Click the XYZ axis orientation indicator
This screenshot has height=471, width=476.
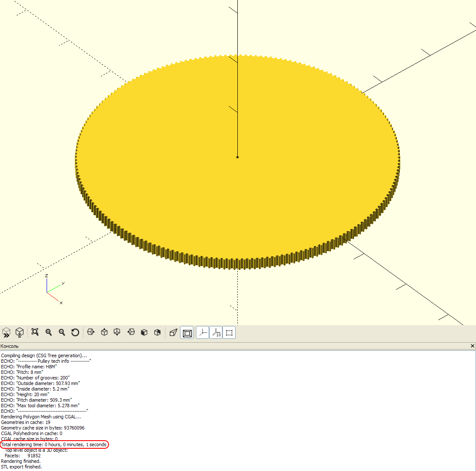(54, 290)
